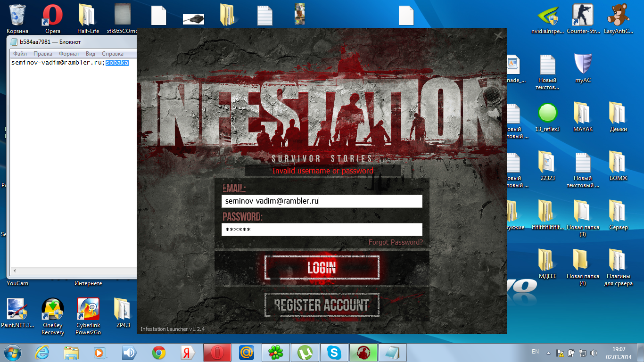
Task: Switch to Notepad taskbar button
Action: pyautogui.click(x=392, y=352)
